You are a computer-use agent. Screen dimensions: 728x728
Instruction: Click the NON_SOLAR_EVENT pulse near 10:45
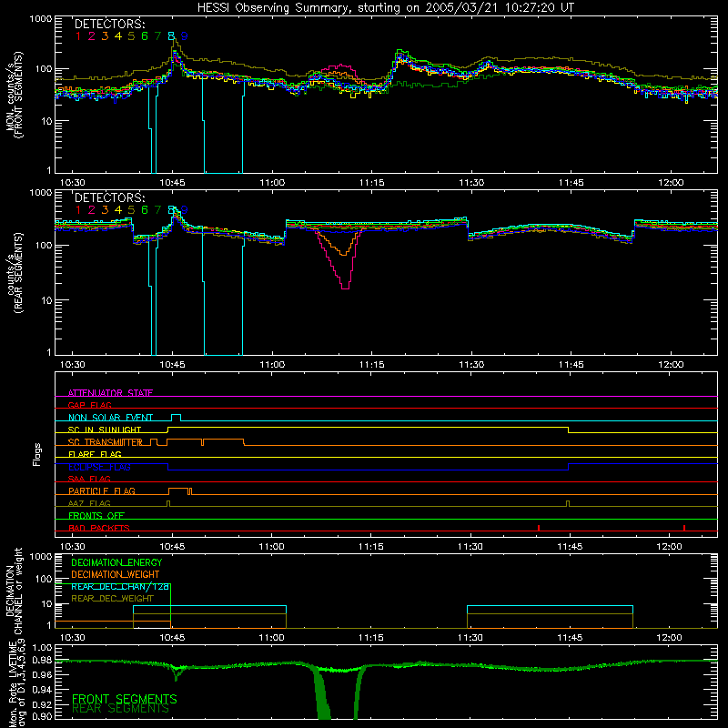click(176, 418)
